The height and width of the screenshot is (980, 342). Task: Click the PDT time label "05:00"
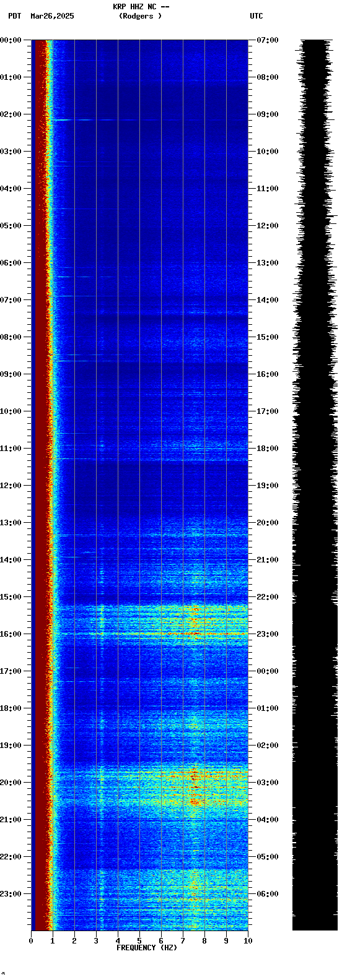[11, 226]
